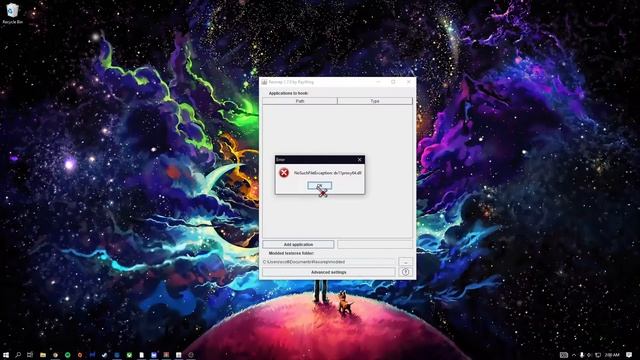Show hidden system tray icons chevron
Viewport: 640px width, 360px height.
574,355
